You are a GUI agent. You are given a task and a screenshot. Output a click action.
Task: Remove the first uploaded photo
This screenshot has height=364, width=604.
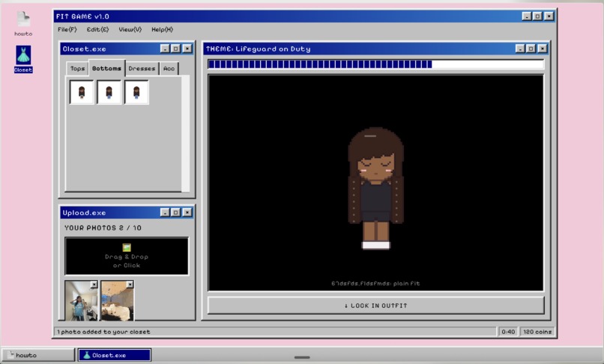[94, 285]
